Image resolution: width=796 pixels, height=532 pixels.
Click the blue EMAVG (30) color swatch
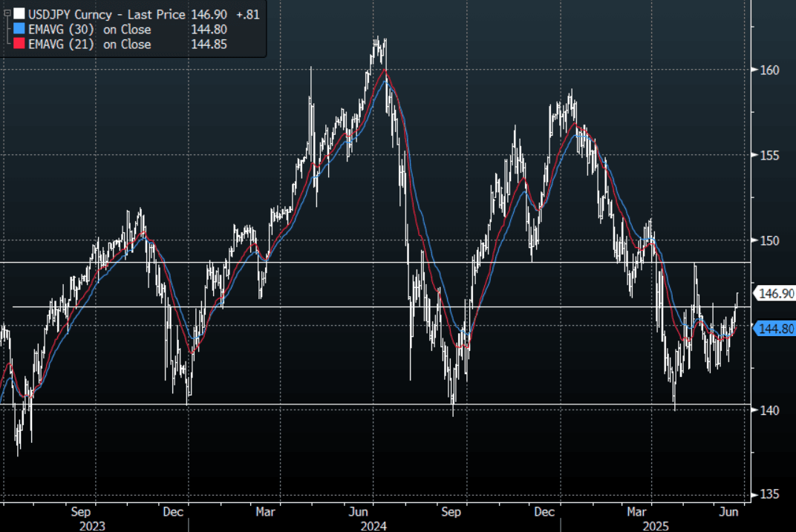pos(19,30)
